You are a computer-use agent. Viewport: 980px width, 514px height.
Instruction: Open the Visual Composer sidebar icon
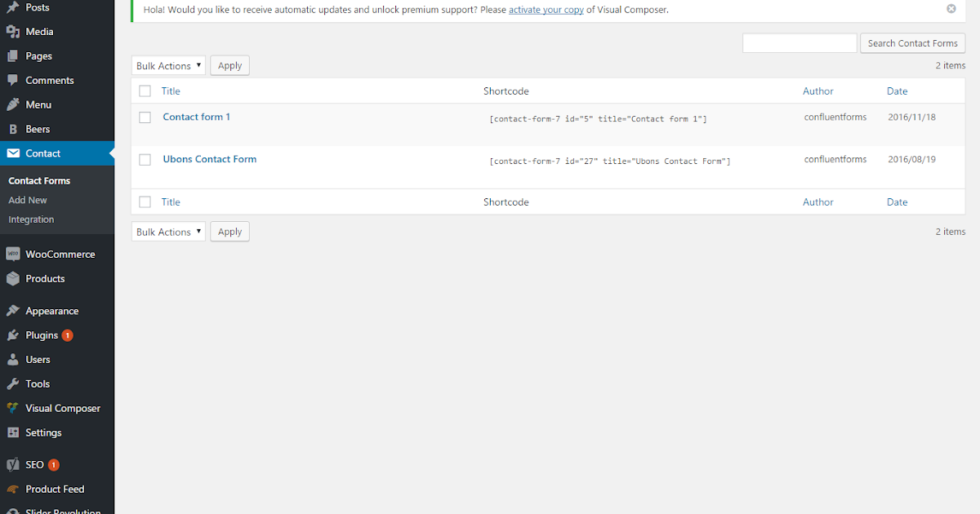click(x=15, y=408)
